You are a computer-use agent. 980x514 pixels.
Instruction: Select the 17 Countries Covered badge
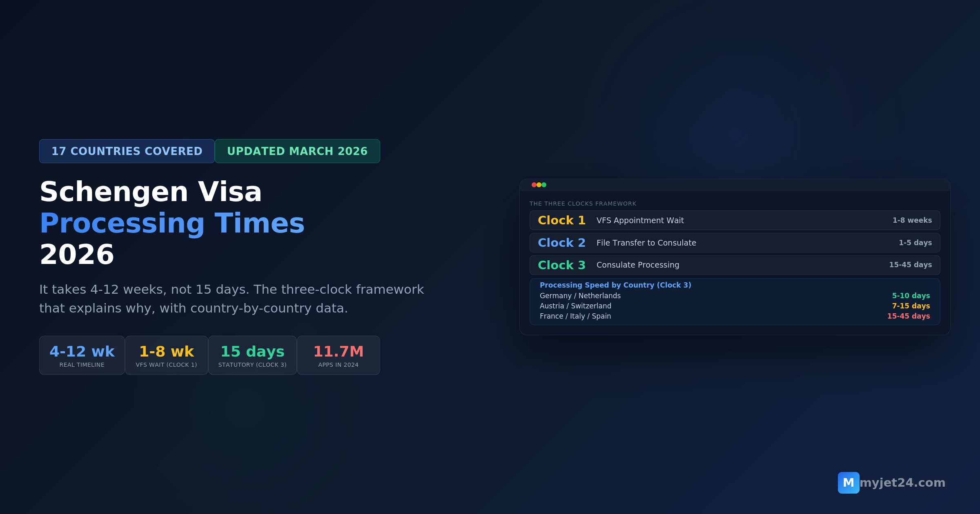[127, 151]
